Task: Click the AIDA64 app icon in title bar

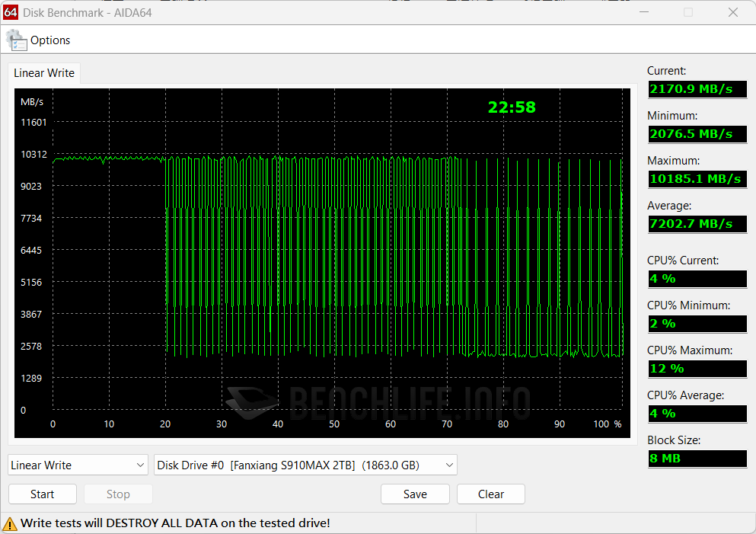Action: point(11,12)
